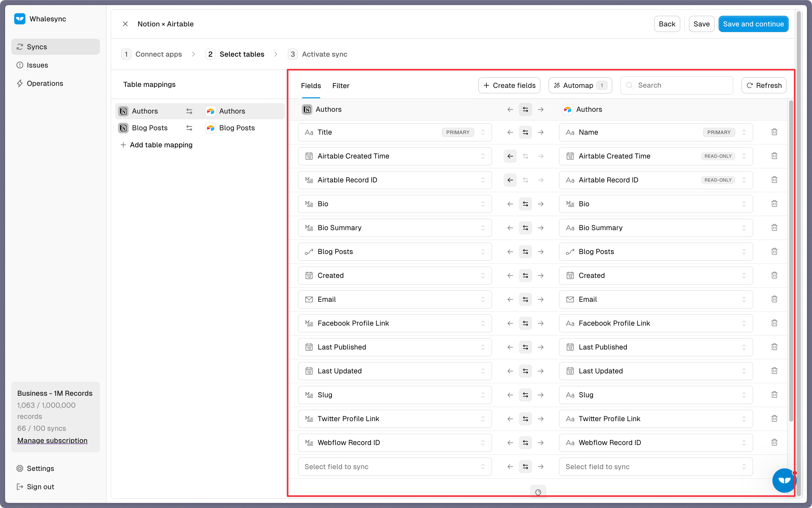Set Slug field to sync right only
812x508 pixels.
pyautogui.click(x=541, y=395)
